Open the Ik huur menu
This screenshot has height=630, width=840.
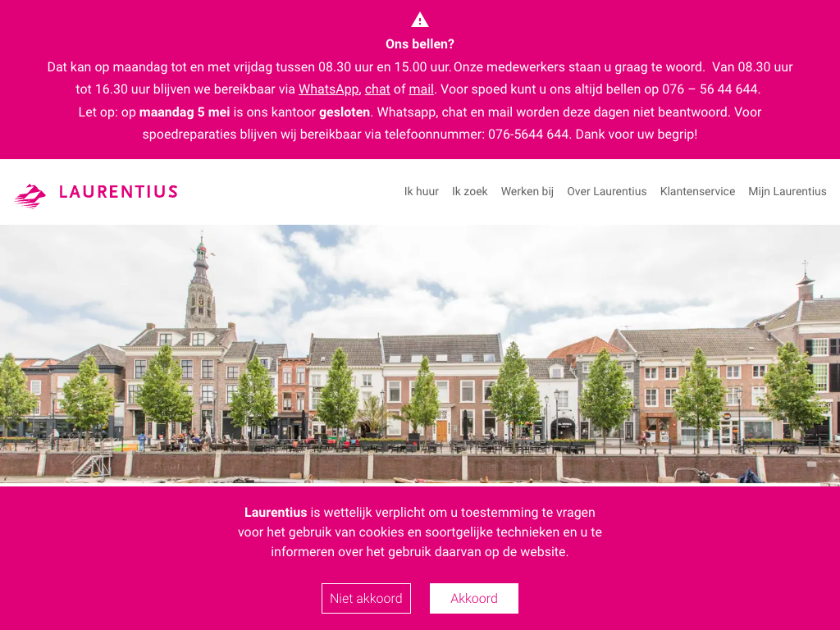(421, 191)
